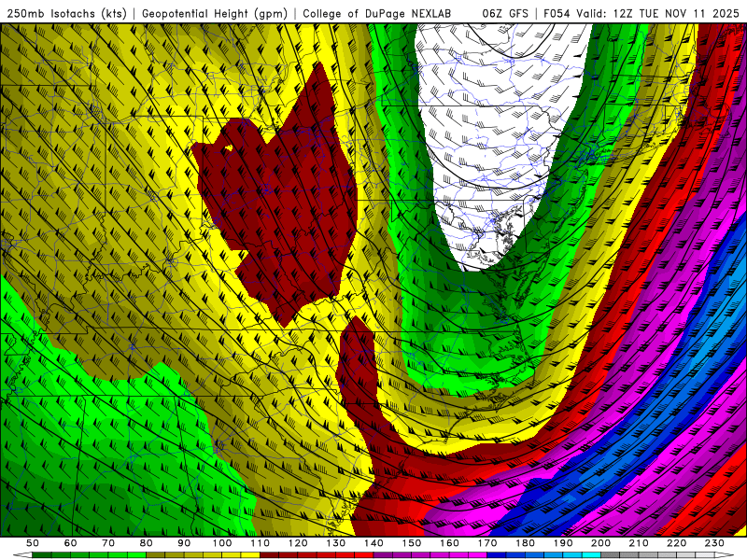The height and width of the screenshot is (560, 747).
Task: Select the bright red swatch just left of 140
Action: pos(364,555)
